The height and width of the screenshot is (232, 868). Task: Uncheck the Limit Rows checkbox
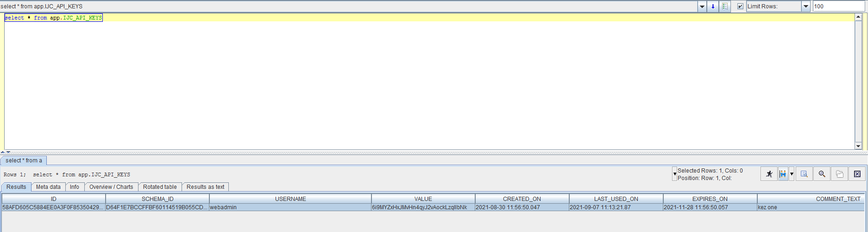pos(740,6)
